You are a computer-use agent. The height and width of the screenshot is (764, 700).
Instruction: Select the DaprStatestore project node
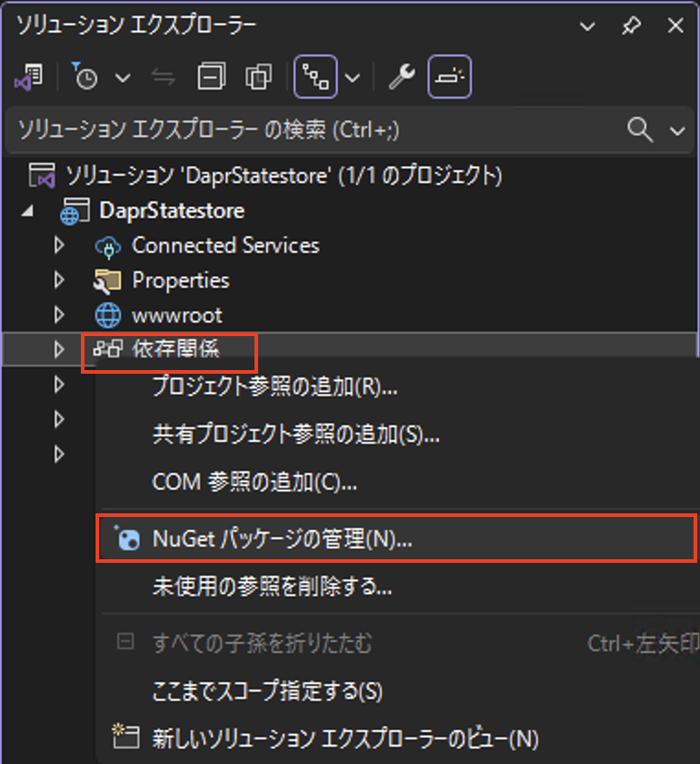coord(172,210)
